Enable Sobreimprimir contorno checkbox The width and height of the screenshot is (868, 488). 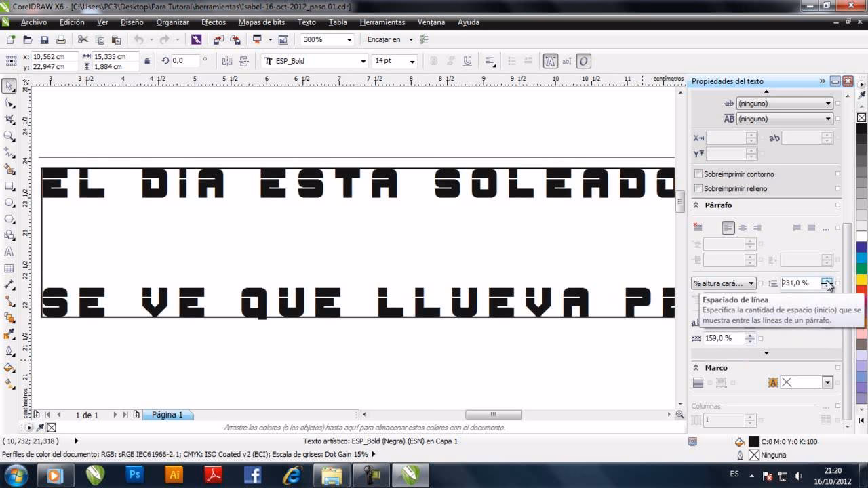pyautogui.click(x=698, y=174)
